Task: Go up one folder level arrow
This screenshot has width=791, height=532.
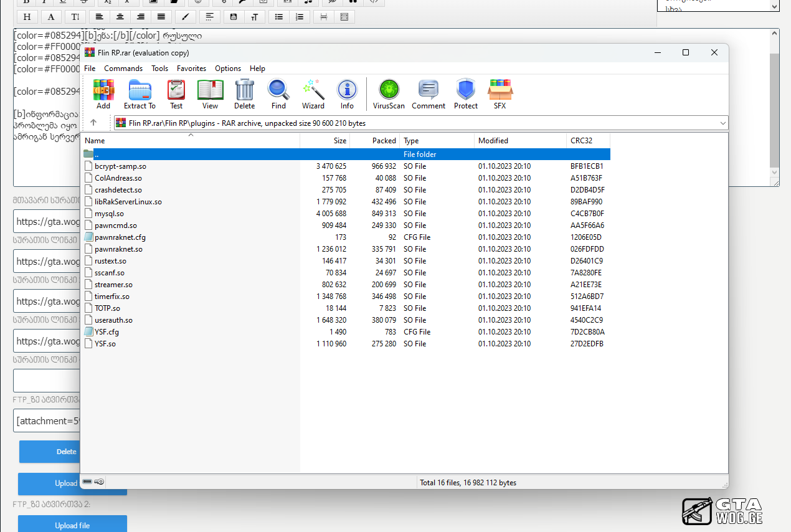Action: point(93,123)
